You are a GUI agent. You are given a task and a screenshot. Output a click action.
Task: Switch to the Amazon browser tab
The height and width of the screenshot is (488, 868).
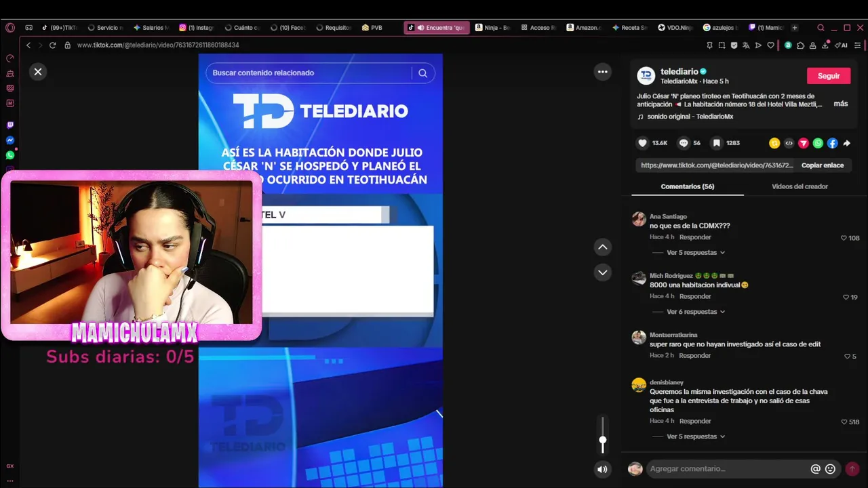(585, 28)
